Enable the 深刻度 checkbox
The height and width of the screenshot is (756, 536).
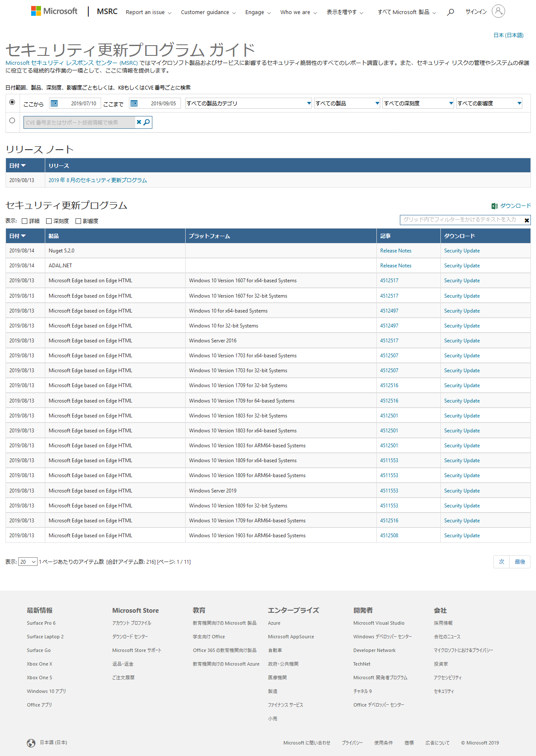click(49, 221)
